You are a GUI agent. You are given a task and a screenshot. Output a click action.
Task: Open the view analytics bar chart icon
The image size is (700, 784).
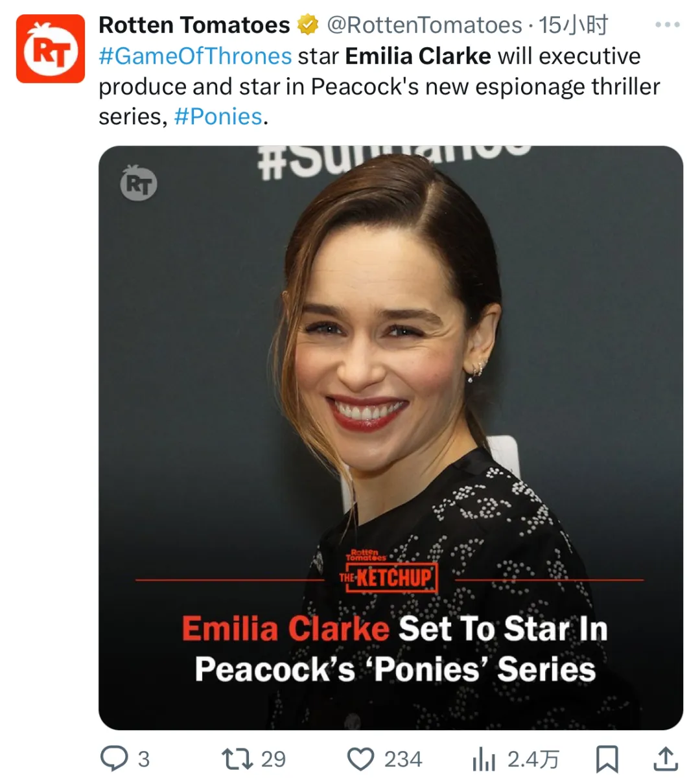(484, 759)
